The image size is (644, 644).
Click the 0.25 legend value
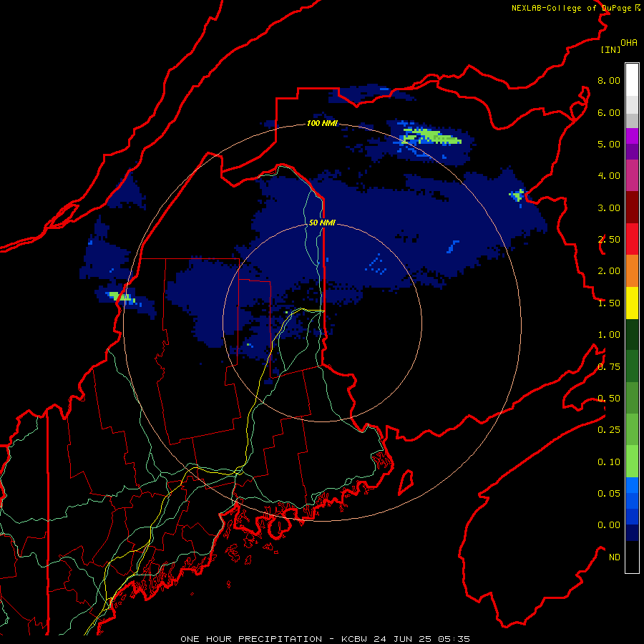(609, 430)
